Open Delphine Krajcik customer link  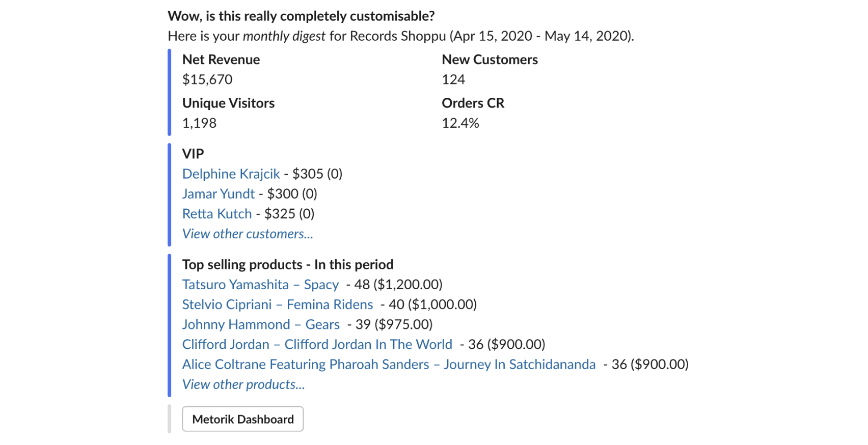coord(231,174)
